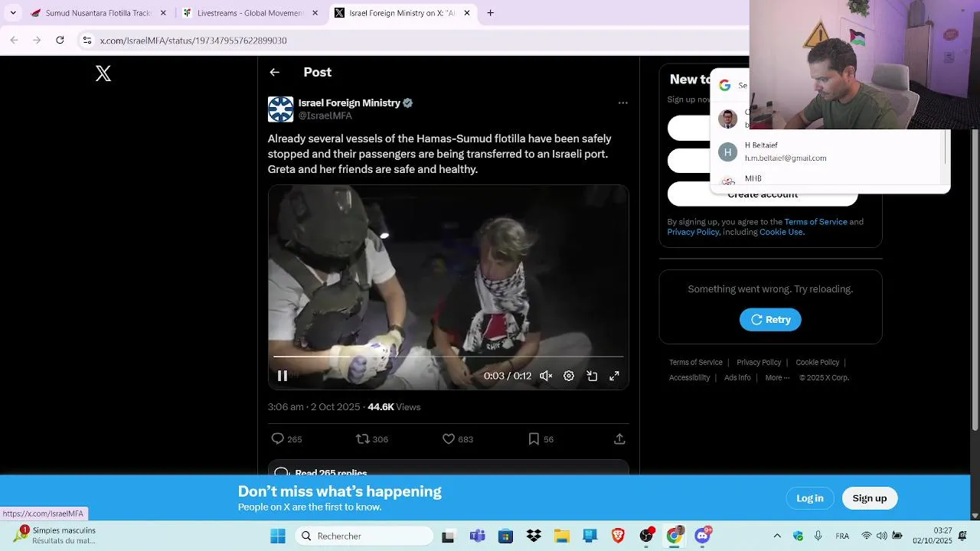Close the Livestreams tab
980x551 pixels.
315,13
